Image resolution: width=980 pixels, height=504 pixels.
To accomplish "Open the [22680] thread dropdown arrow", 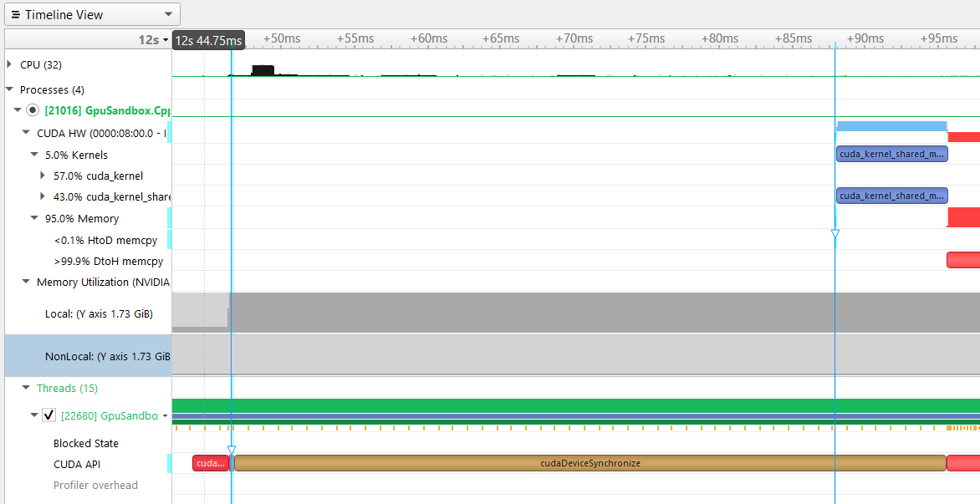I will click(165, 416).
